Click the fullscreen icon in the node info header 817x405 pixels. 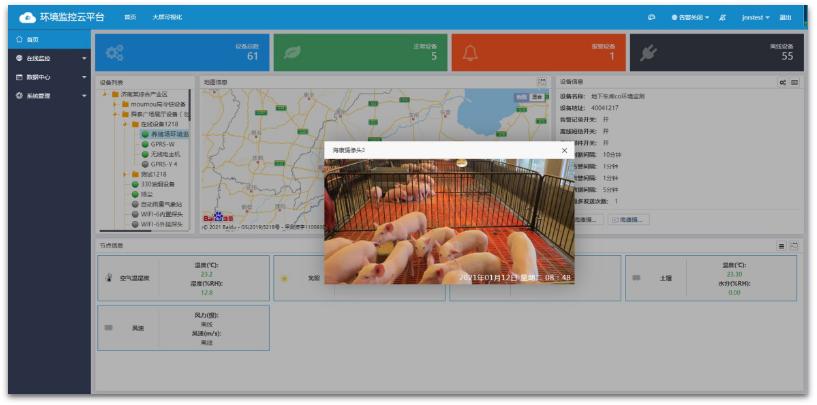click(795, 246)
